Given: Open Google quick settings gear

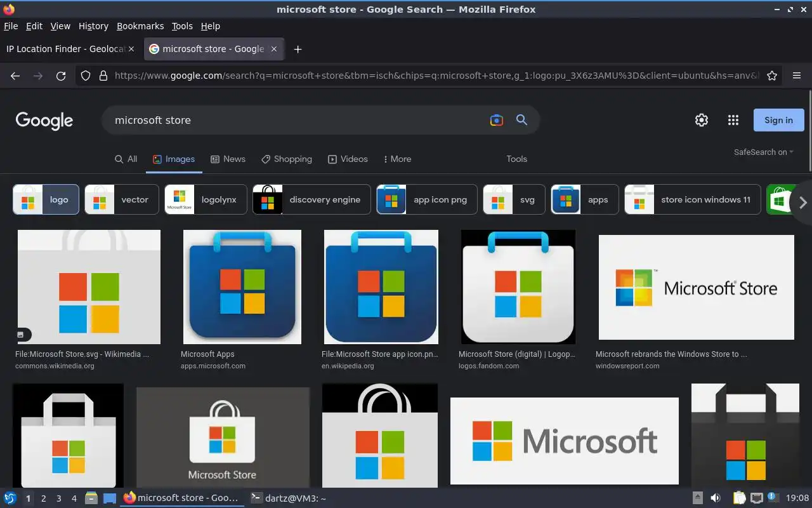Looking at the screenshot, I should [x=701, y=120].
